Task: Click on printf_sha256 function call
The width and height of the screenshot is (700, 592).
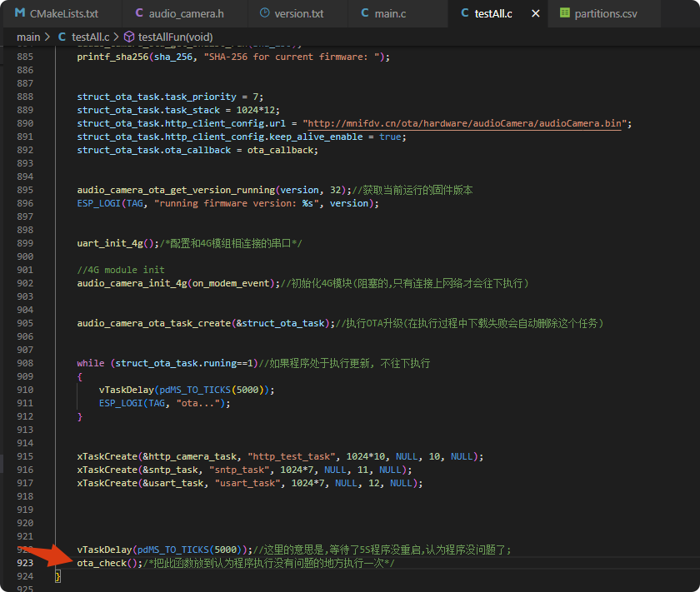Action: pos(112,57)
